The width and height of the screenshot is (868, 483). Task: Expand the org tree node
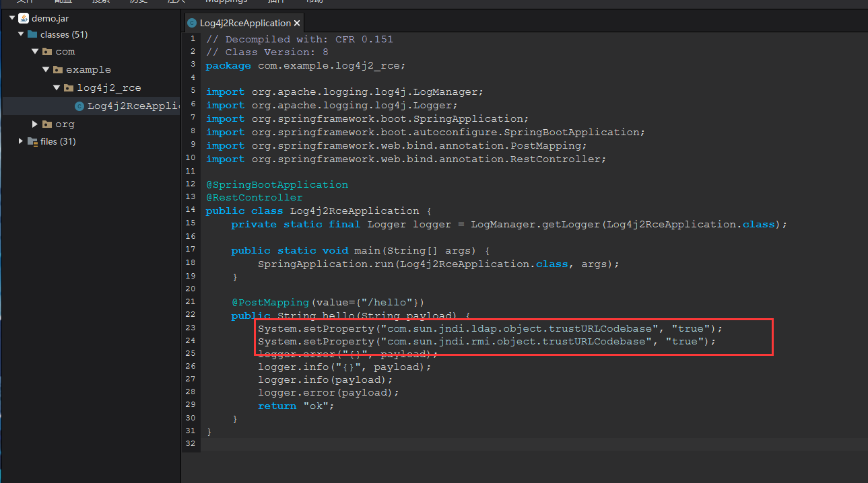pos(34,124)
